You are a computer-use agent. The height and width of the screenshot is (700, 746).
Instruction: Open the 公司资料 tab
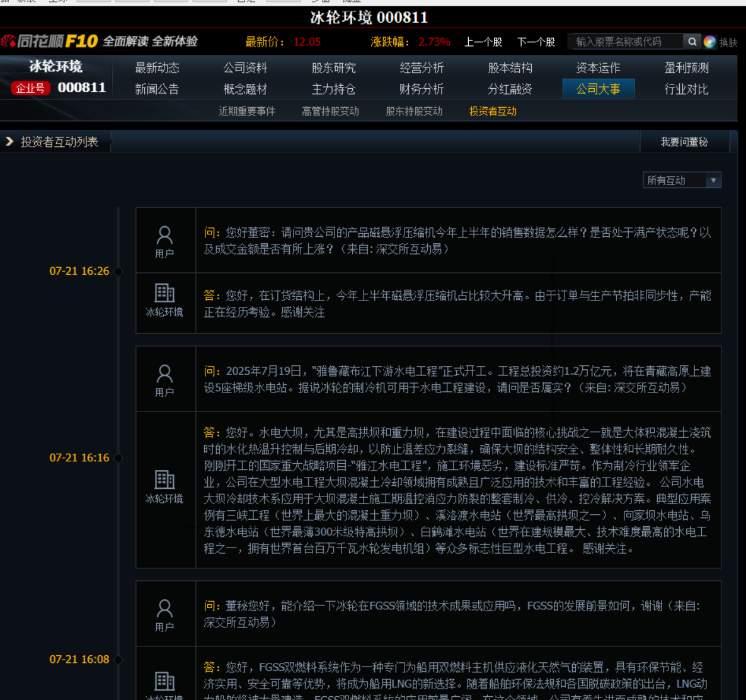246,68
